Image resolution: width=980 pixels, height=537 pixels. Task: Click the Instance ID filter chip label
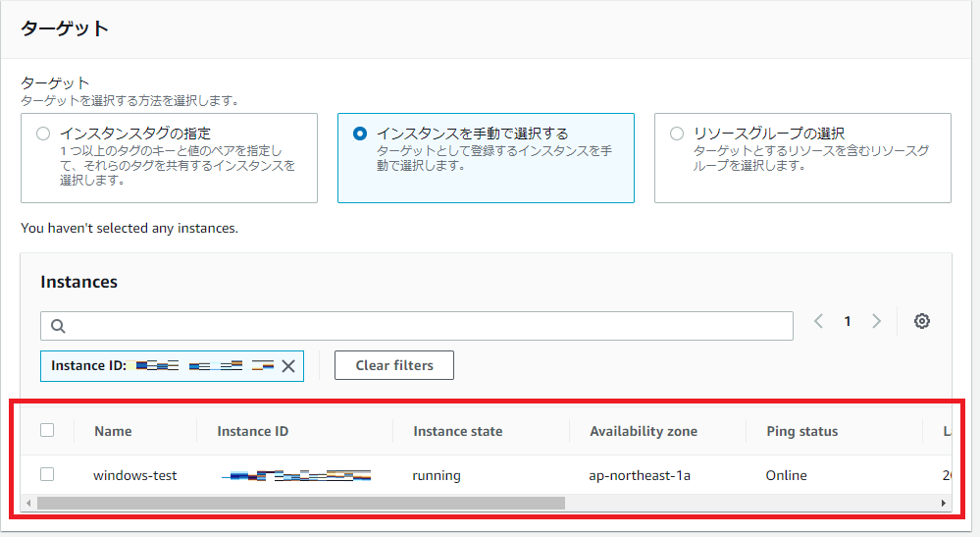pos(88,366)
